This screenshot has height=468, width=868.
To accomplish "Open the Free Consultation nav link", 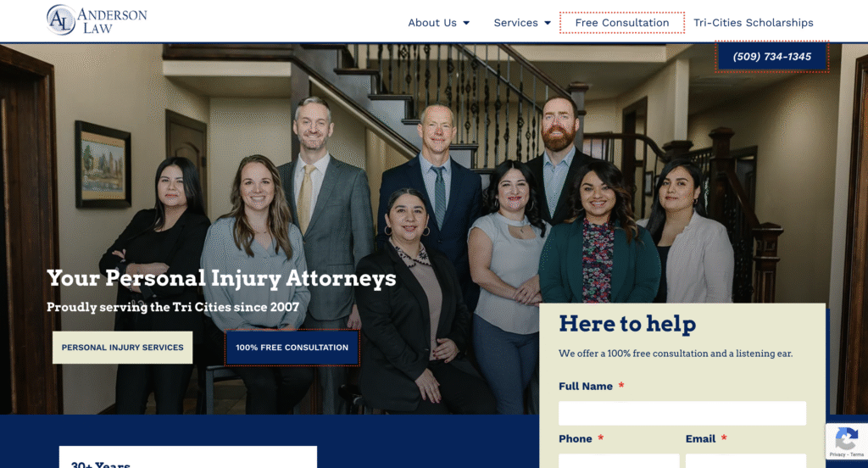I will coord(621,23).
